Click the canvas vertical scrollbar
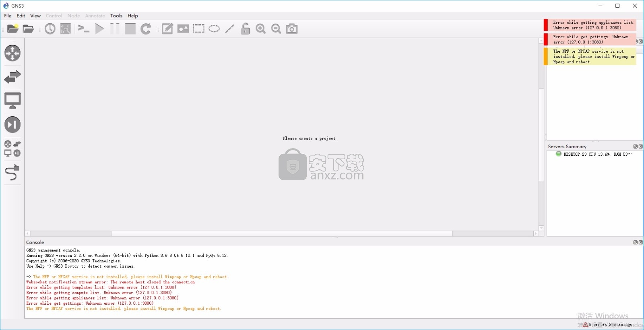 541,134
